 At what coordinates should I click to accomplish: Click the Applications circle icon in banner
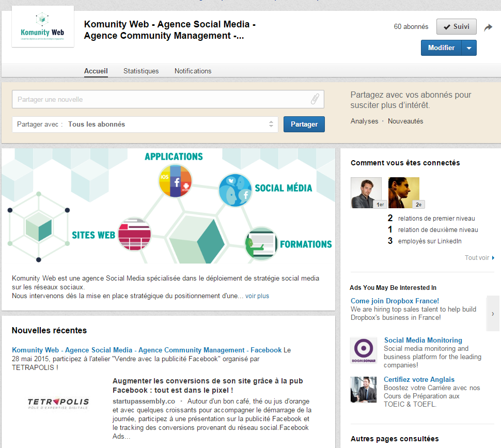[x=175, y=181]
